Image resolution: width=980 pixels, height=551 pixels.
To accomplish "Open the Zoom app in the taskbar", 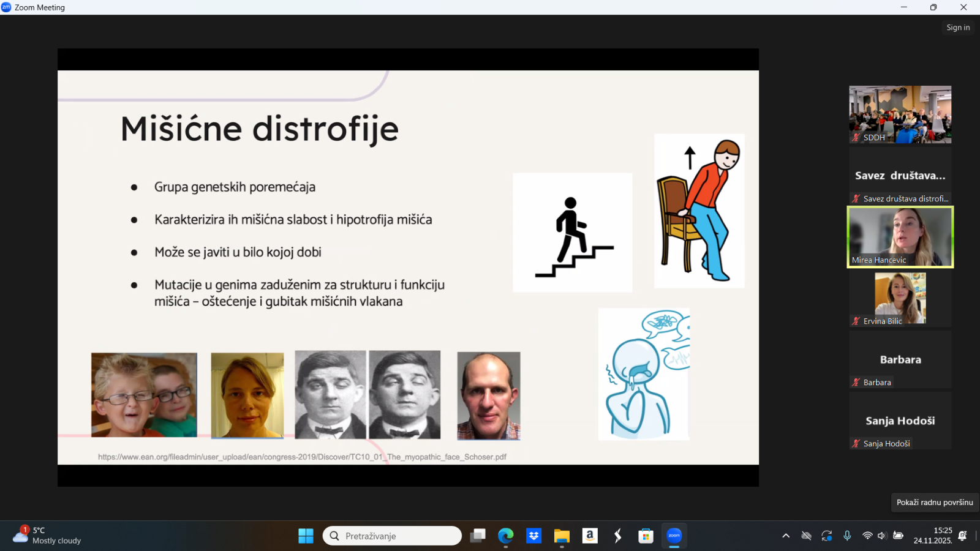I will tap(674, 536).
